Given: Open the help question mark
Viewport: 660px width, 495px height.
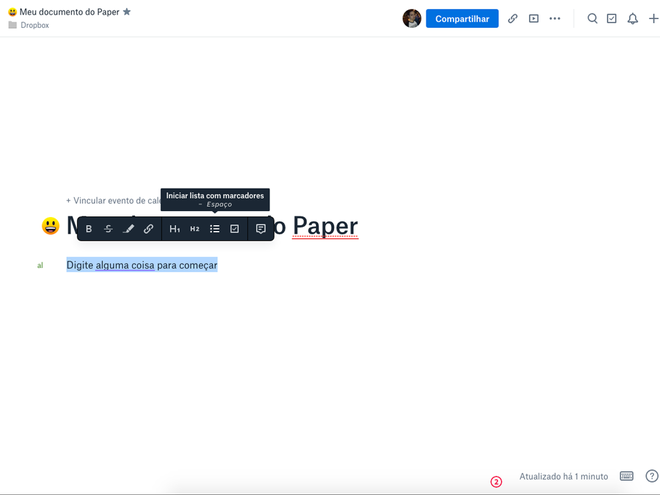Looking at the screenshot, I should pyautogui.click(x=652, y=476).
